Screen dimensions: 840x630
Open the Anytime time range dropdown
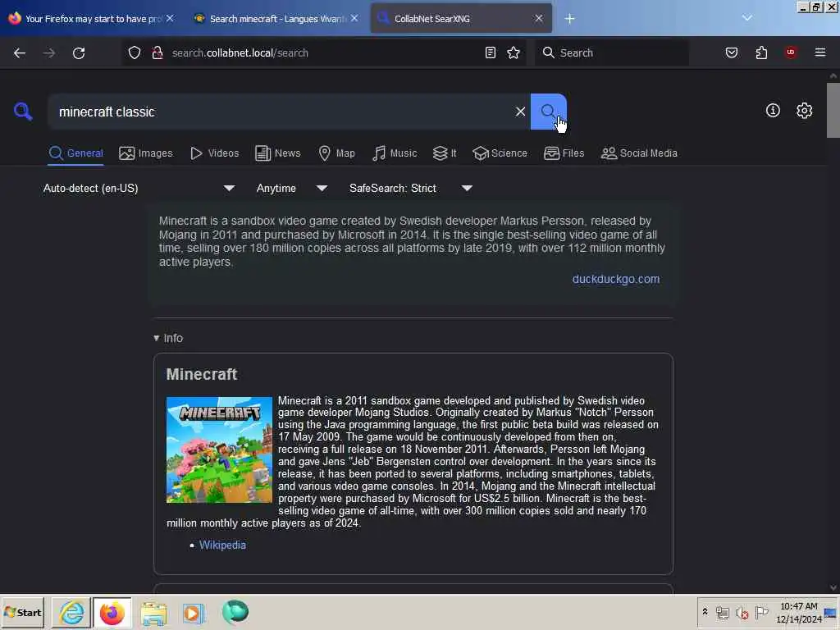click(291, 188)
